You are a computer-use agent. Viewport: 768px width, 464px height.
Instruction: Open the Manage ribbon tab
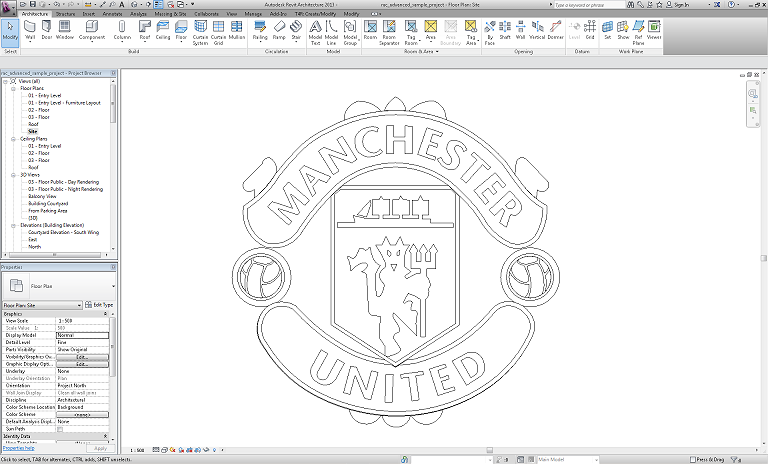253,14
